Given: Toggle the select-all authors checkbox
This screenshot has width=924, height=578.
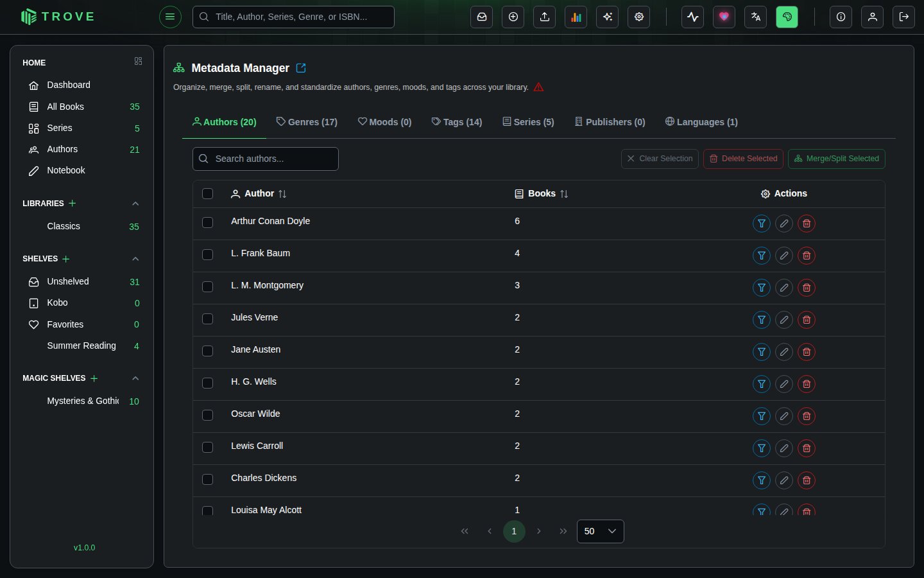Looking at the screenshot, I should click(x=207, y=194).
